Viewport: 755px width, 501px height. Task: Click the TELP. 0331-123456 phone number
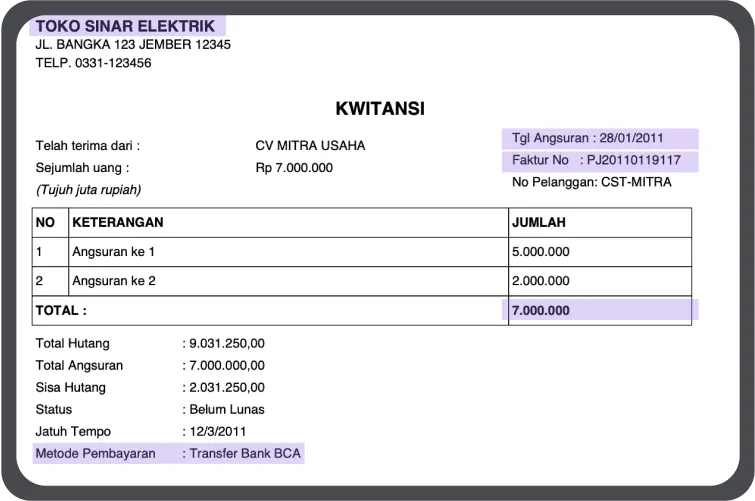(x=93, y=63)
